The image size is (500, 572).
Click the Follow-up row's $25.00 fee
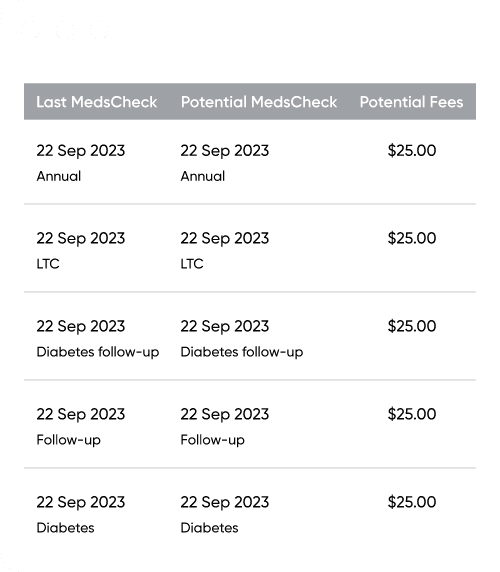coord(412,414)
